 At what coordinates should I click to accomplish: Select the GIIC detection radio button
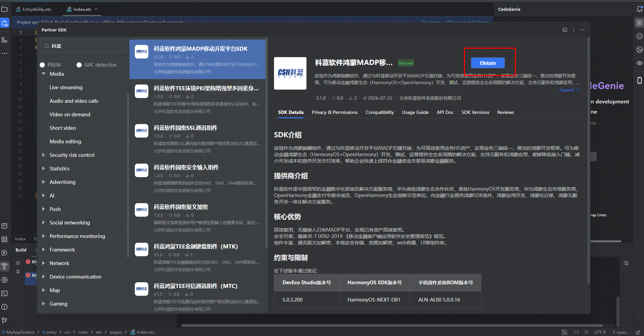coord(79,65)
